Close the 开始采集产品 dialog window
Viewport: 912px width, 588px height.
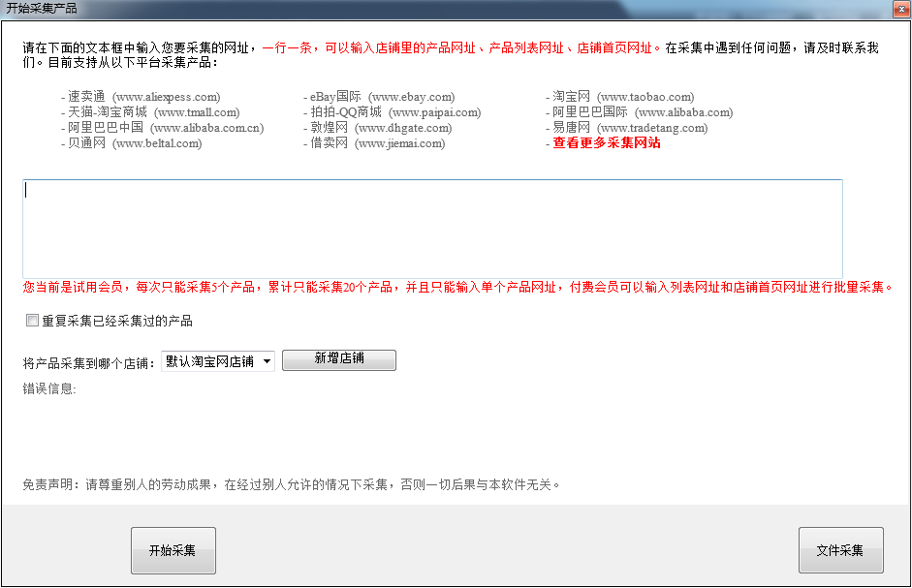tap(899, 9)
